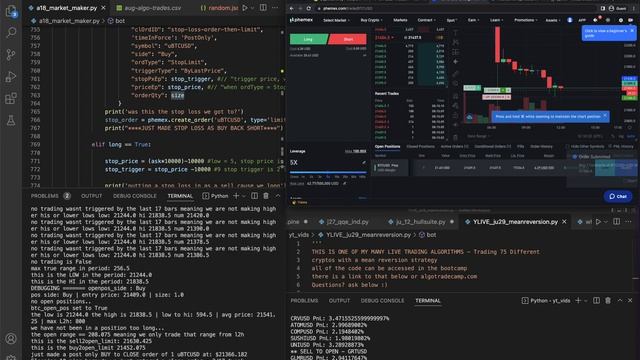Split the YLIVE_ju29_meanreversion editor
The width and height of the screenshot is (640, 360).
coord(616,222)
